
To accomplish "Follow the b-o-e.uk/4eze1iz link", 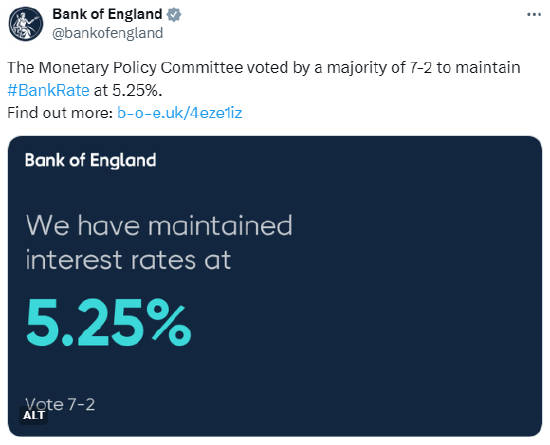I will tap(180, 113).
